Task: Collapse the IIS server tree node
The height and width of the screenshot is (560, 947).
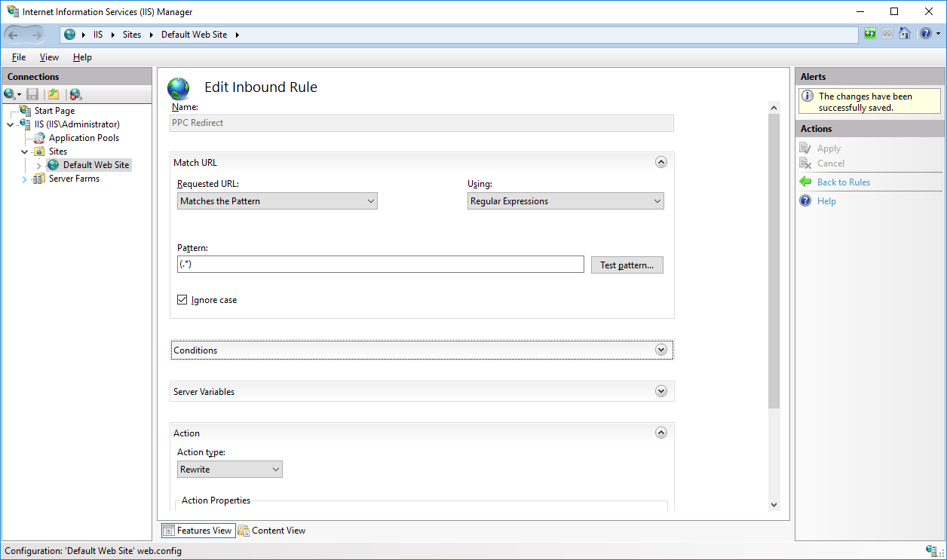Action: [x=11, y=124]
